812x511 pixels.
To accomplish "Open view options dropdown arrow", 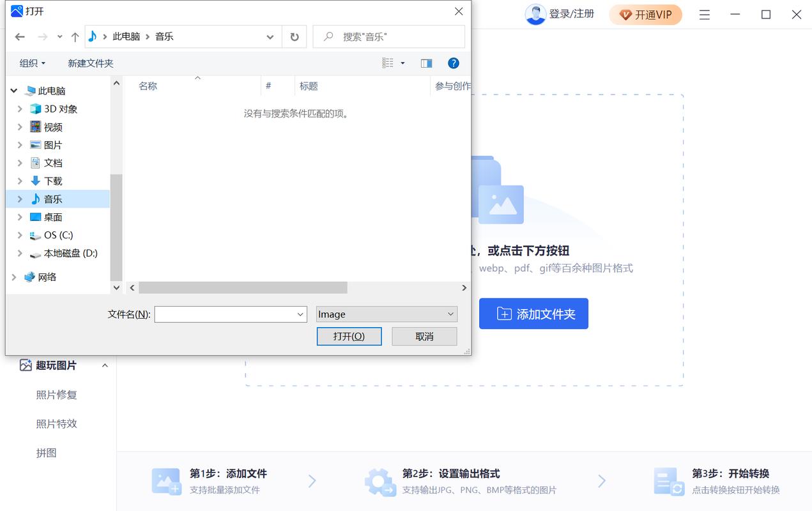I will 402,63.
